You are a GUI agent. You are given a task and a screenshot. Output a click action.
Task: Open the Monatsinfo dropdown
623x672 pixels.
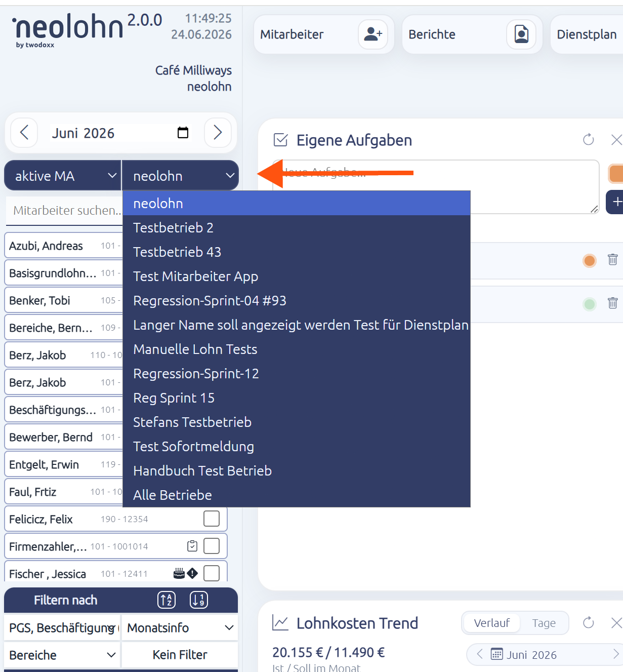pos(180,628)
